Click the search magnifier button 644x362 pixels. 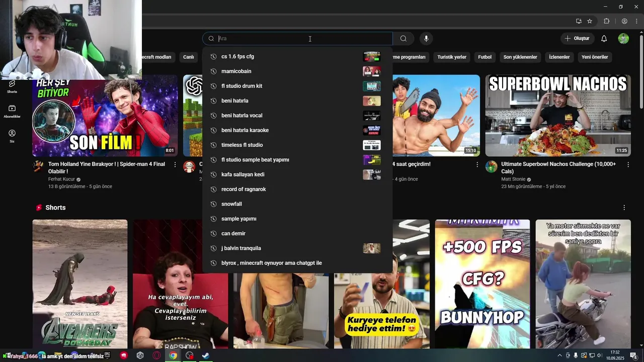pos(404,39)
